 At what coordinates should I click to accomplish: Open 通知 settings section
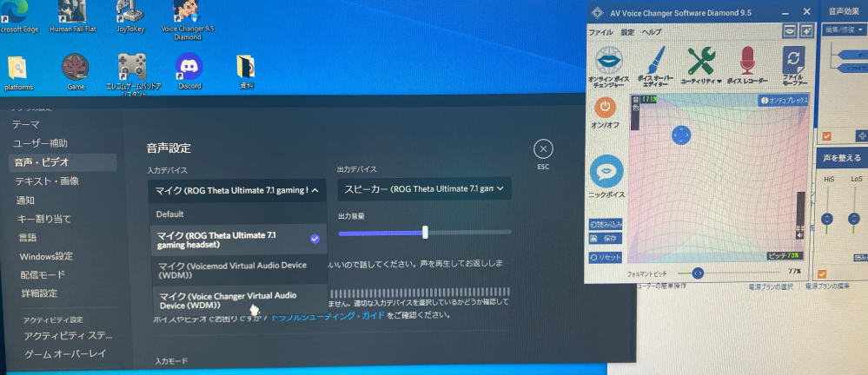[x=26, y=201]
